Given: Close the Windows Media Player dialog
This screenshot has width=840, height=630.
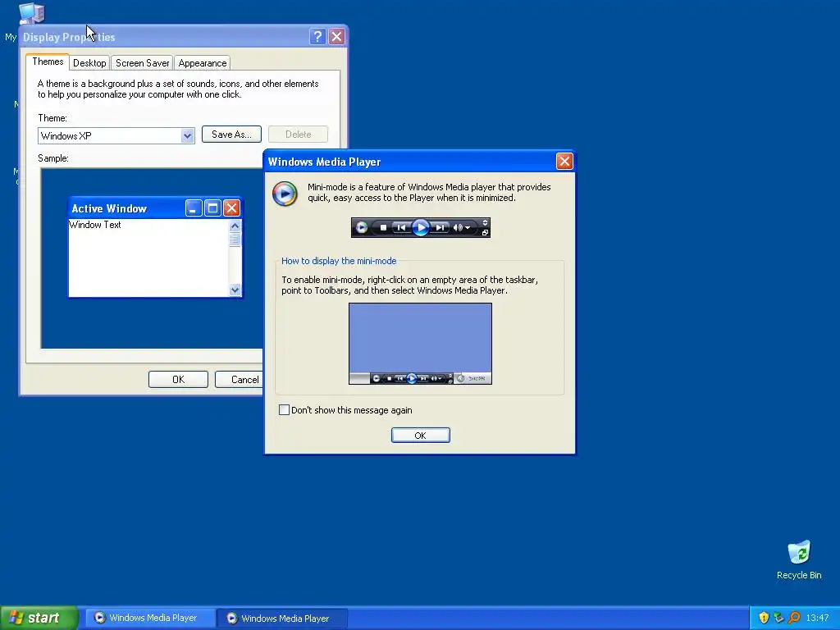Looking at the screenshot, I should point(564,162).
